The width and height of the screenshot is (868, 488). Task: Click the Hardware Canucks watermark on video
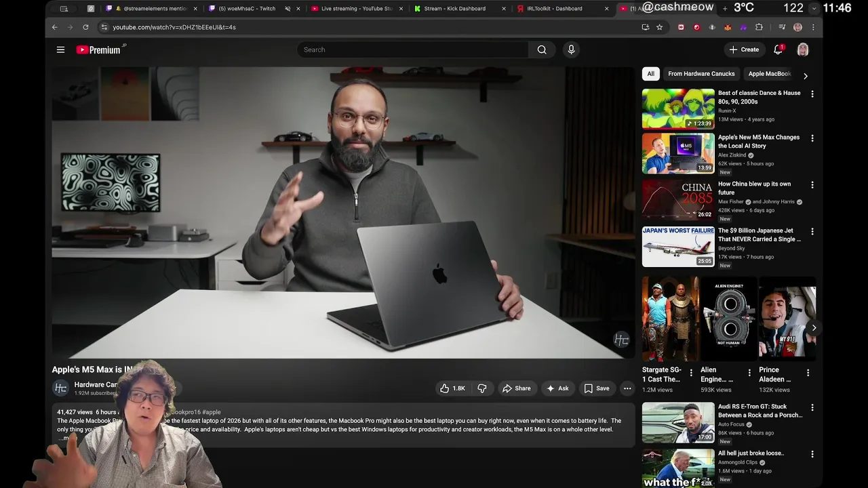[621, 340]
